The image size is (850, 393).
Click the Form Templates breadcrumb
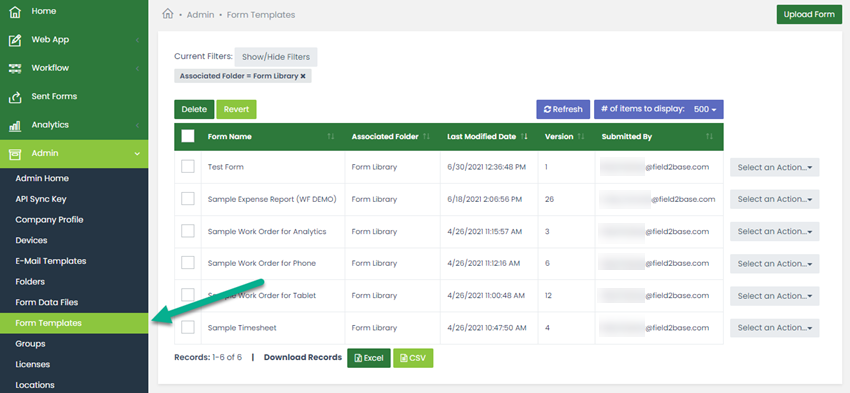[x=261, y=15]
